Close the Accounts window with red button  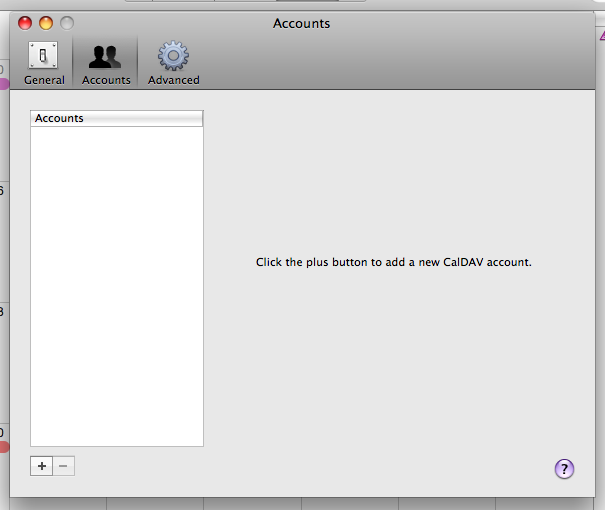(x=25, y=23)
